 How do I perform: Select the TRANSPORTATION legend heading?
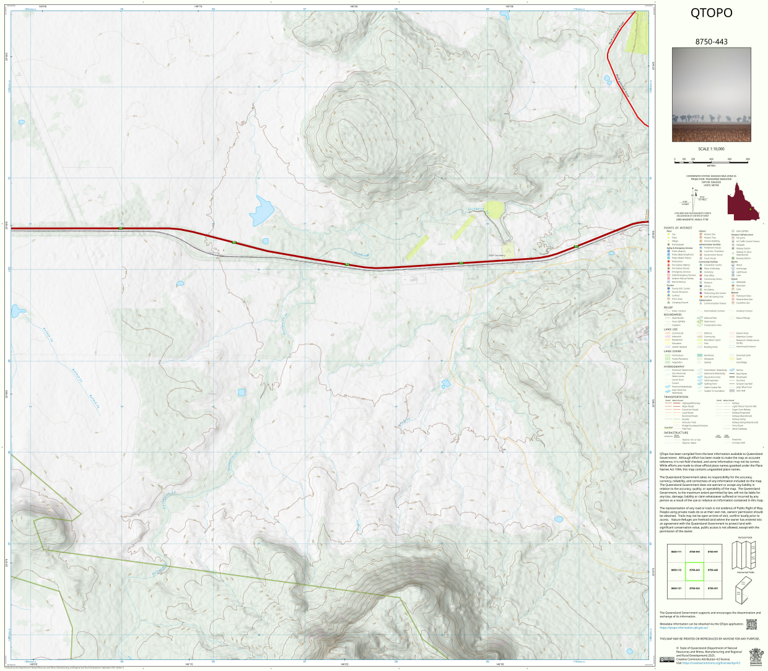tap(675, 397)
